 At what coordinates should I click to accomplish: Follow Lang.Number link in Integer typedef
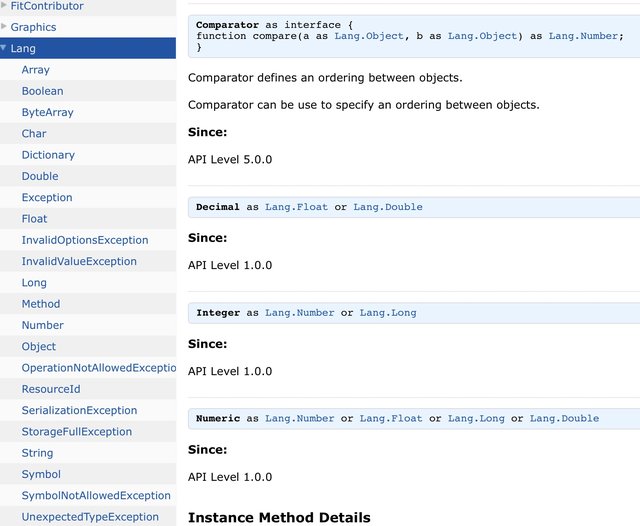click(299, 313)
